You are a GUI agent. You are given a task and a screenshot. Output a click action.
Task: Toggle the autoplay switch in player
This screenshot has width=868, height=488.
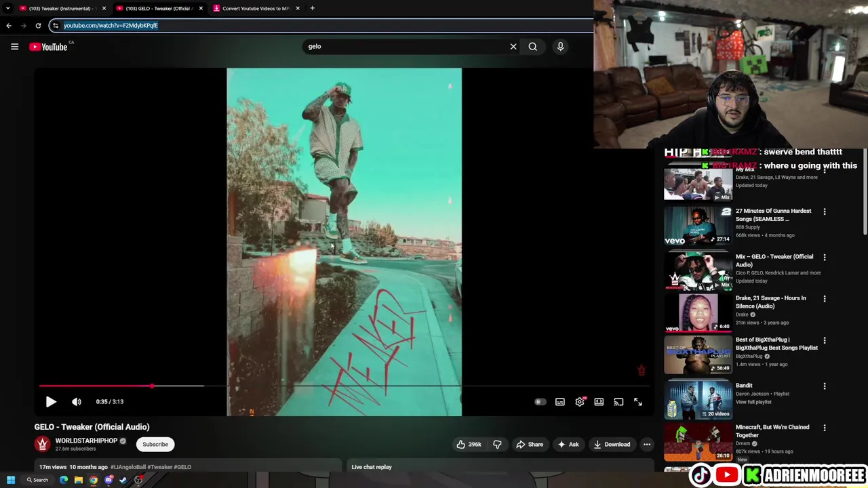[540, 402]
